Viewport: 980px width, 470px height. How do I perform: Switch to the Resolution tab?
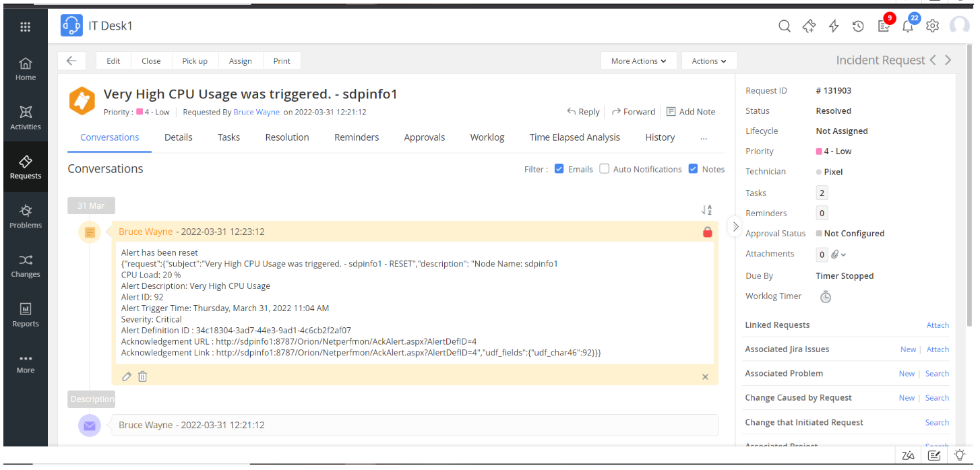(x=287, y=137)
